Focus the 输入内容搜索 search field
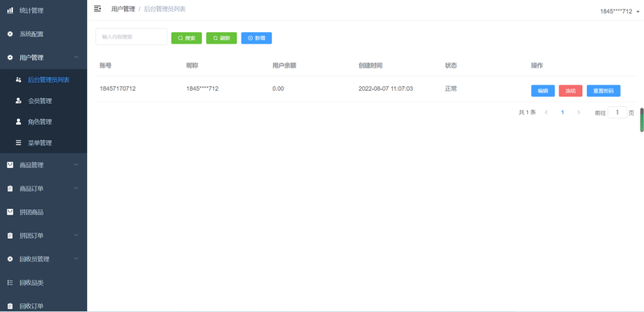This screenshot has width=644, height=312. [131, 36]
